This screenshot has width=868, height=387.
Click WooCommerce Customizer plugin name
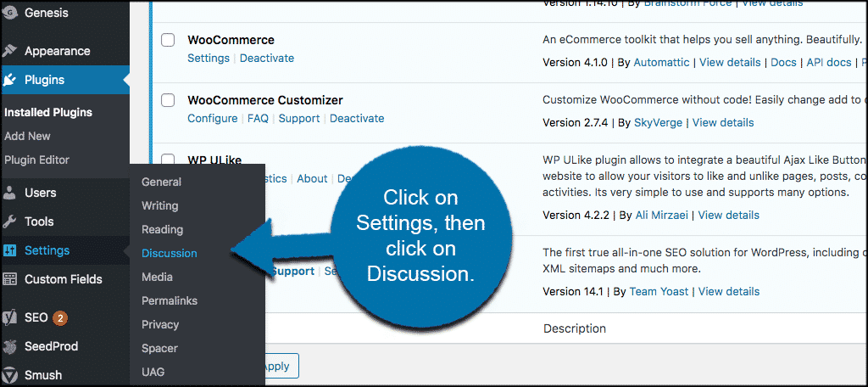click(265, 100)
